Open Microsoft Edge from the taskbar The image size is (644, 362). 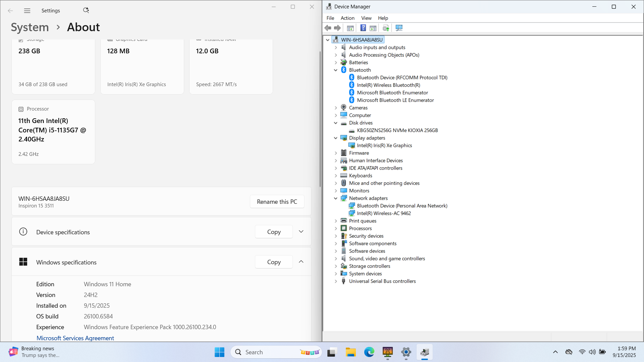[x=369, y=352]
